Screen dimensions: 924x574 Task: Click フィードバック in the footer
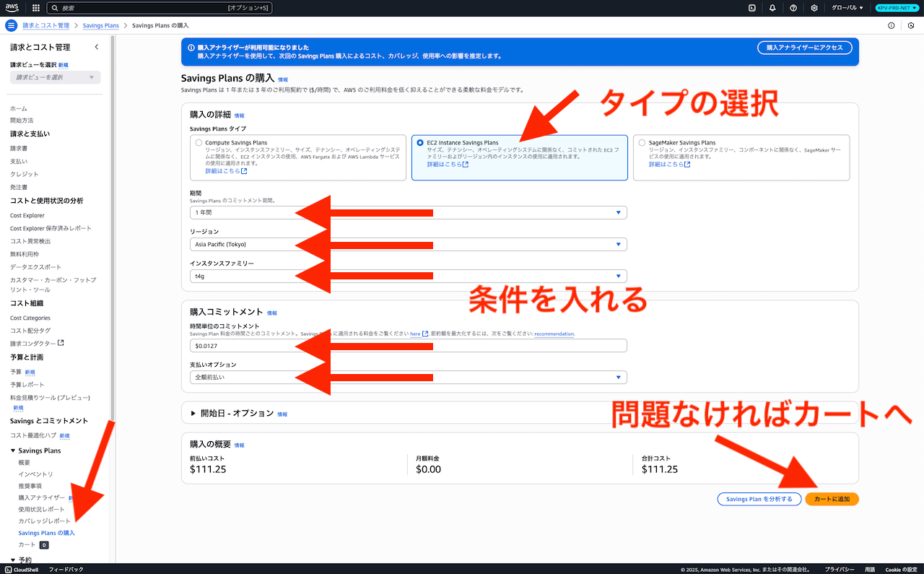(66, 569)
